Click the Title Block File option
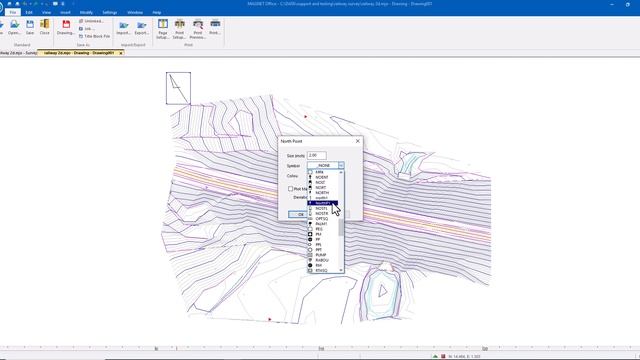 pyautogui.click(x=94, y=36)
